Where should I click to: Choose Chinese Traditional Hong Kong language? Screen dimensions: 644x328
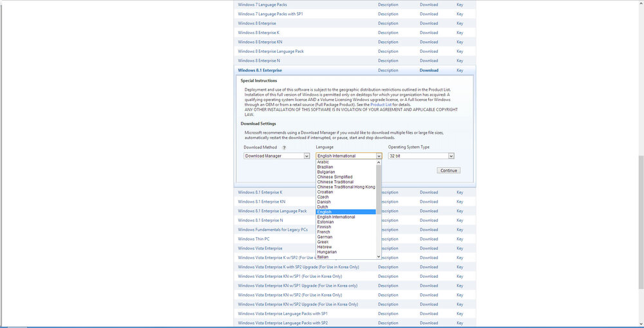coord(346,187)
